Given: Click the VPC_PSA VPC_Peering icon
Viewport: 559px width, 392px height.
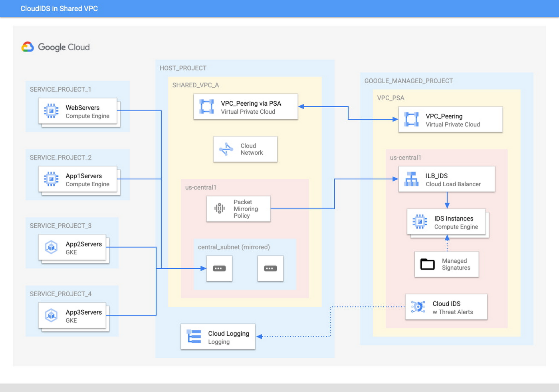Looking at the screenshot, I should pyautogui.click(x=411, y=119).
